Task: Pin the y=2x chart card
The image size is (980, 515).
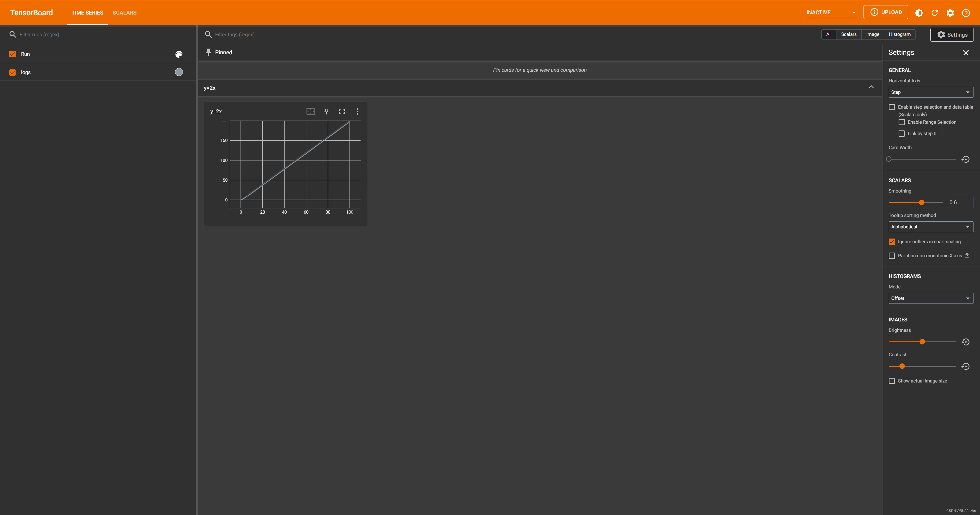Action: [326, 111]
